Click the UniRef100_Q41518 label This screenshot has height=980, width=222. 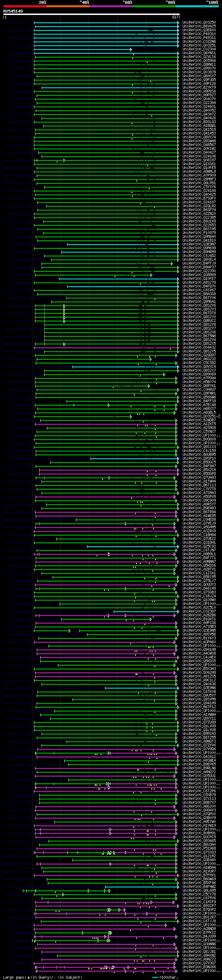[199, 129]
